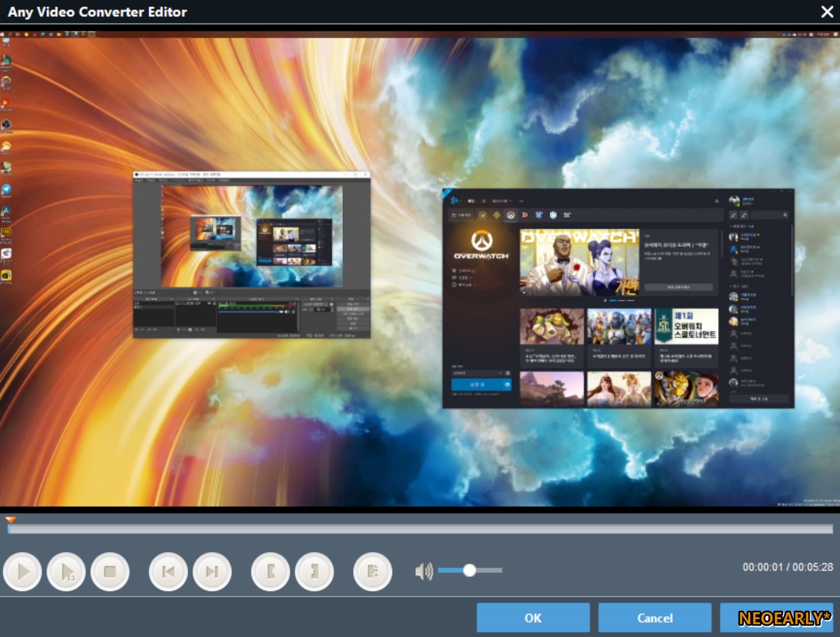This screenshot has width=840, height=637.
Task: Add a new segment with document-plus icon
Action: pyautogui.click(x=372, y=571)
